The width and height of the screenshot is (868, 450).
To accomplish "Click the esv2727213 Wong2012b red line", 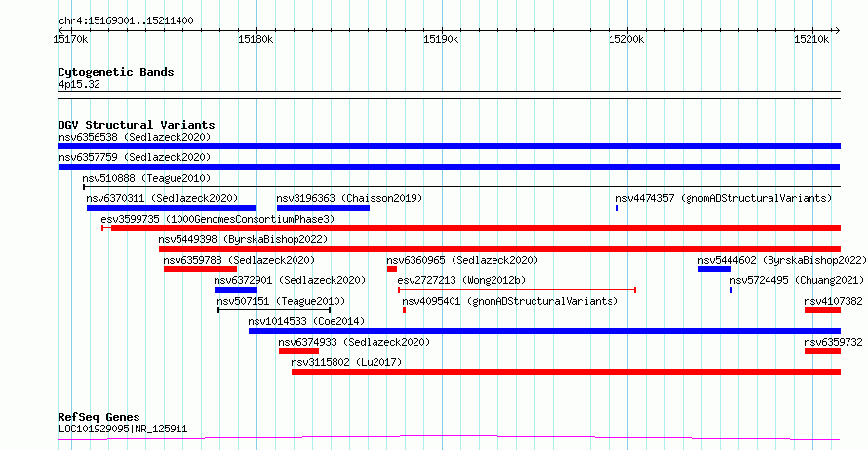I will click(x=517, y=290).
